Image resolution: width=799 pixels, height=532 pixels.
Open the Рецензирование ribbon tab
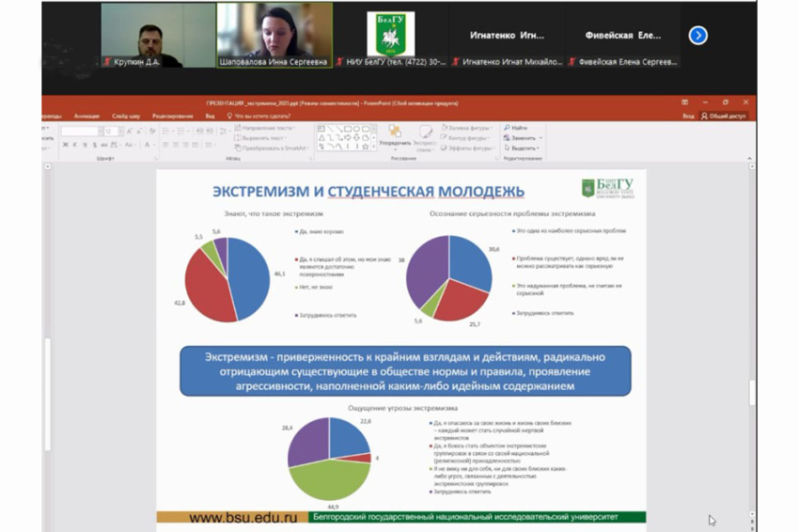[172, 116]
